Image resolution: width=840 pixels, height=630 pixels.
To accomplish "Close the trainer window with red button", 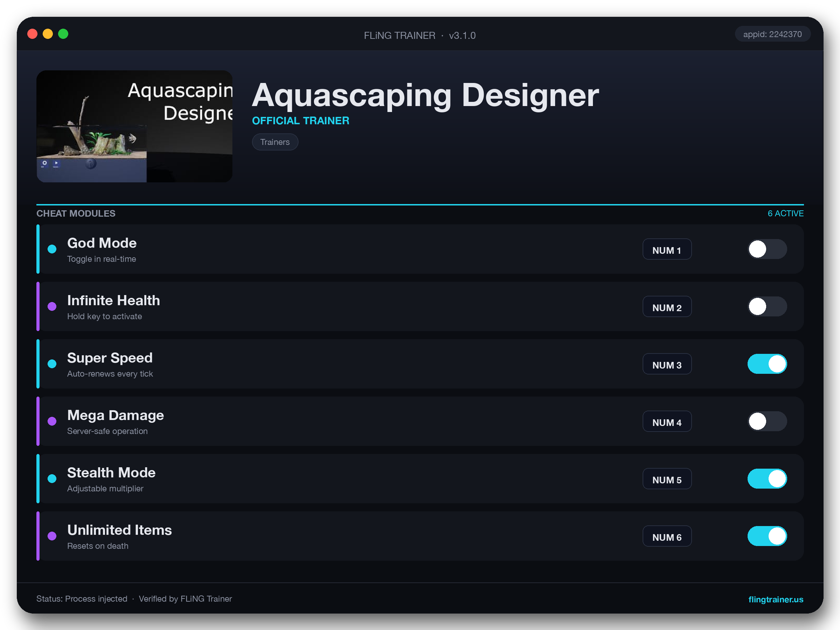I will pyautogui.click(x=33, y=34).
